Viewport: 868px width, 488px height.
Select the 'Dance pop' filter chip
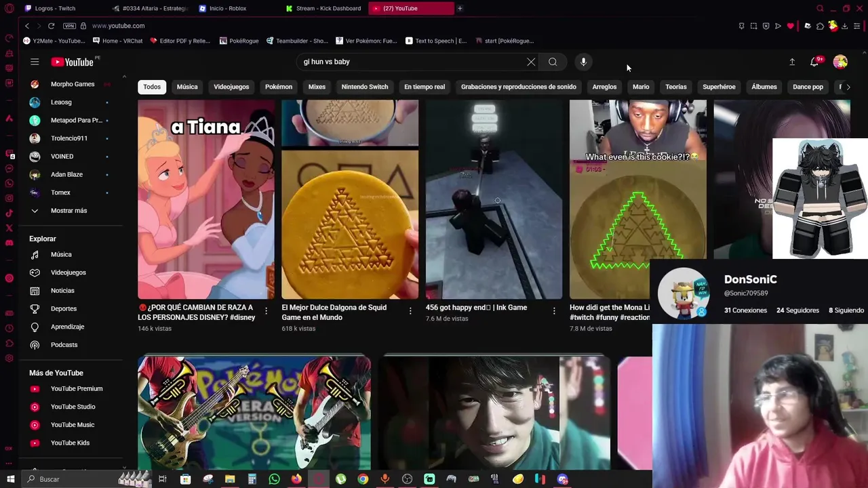click(x=808, y=87)
